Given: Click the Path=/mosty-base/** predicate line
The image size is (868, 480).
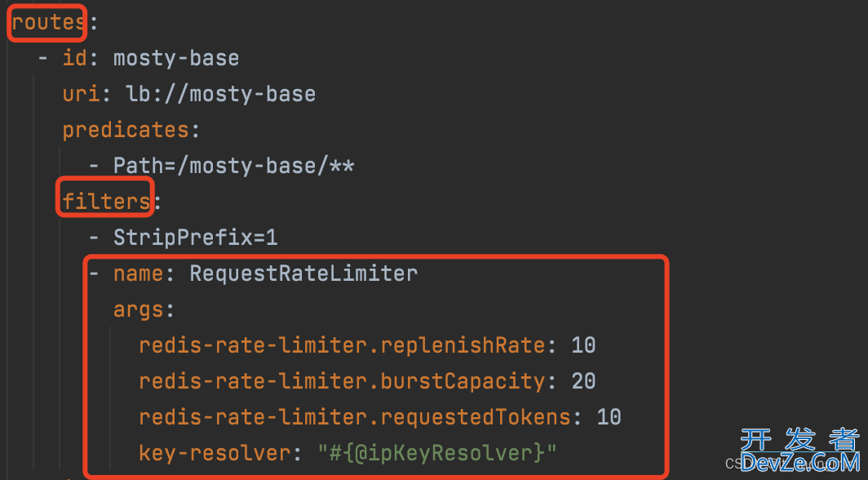Looking at the screenshot, I should (233, 166).
